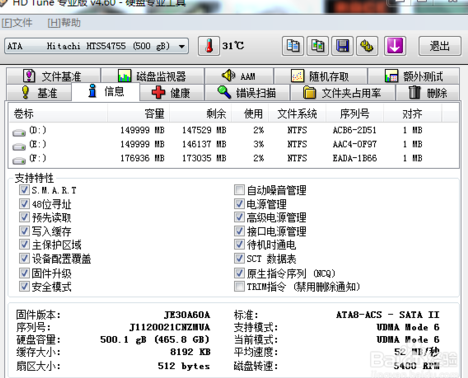Switch to the 基准 tab
468x378 pixels.
[x=39, y=92]
